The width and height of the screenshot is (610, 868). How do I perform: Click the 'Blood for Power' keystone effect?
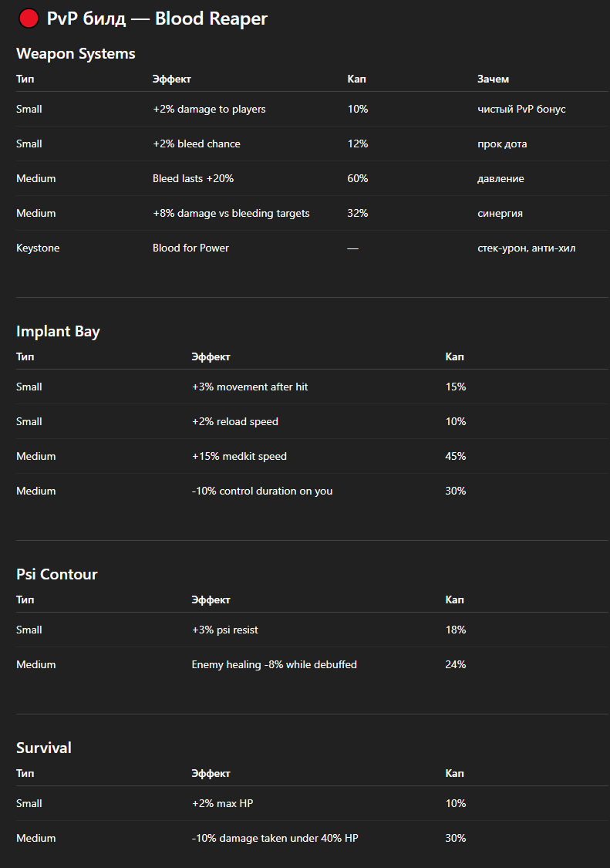[190, 248]
